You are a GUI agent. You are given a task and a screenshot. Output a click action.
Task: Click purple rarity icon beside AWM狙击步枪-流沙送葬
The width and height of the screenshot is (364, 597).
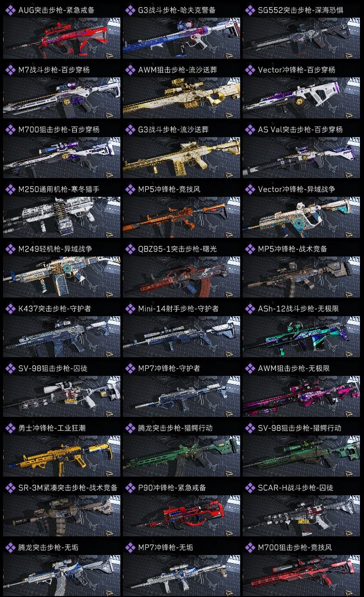(x=130, y=70)
